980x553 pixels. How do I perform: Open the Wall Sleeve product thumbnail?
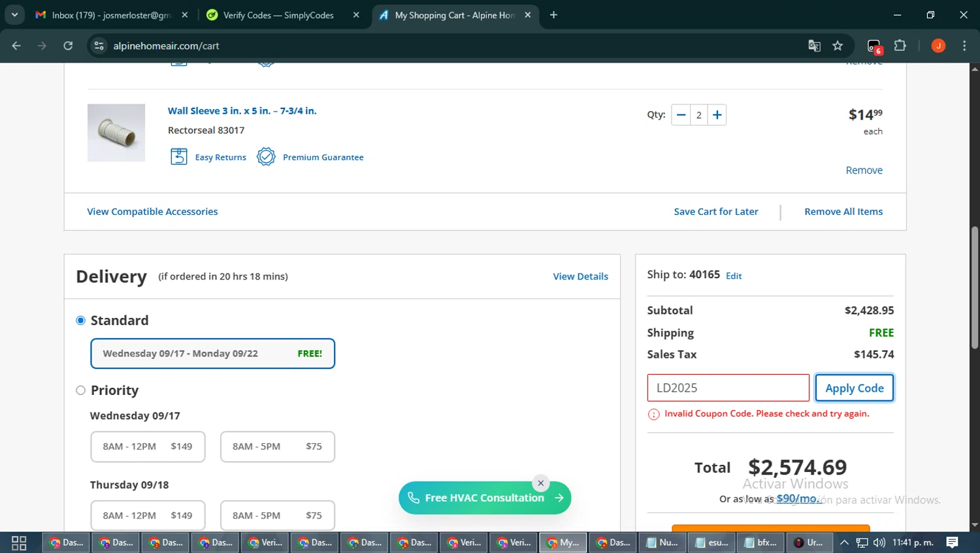116,133
